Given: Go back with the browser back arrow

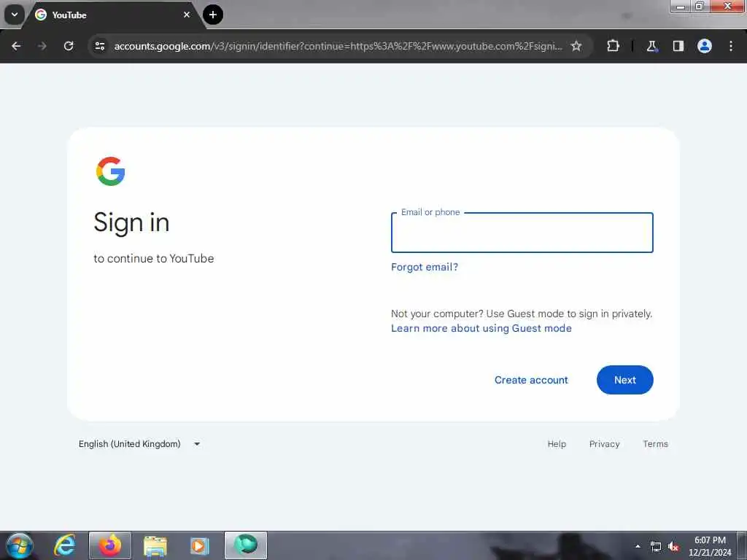Looking at the screenshot, I should [x=16, y=46].
